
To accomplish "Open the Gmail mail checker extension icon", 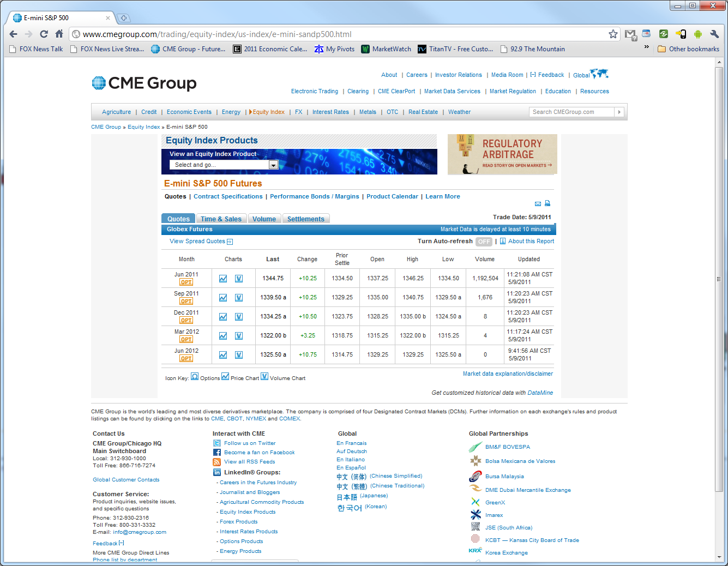I will [630, 34].
